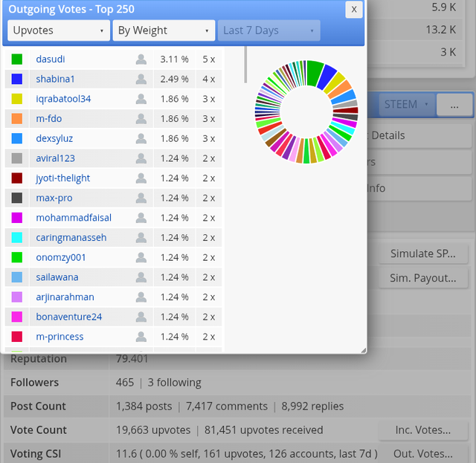Viewport: 476px width, 463px height.
Task: Click the votes distribution donut chart
Action: [x=306, y=111]
